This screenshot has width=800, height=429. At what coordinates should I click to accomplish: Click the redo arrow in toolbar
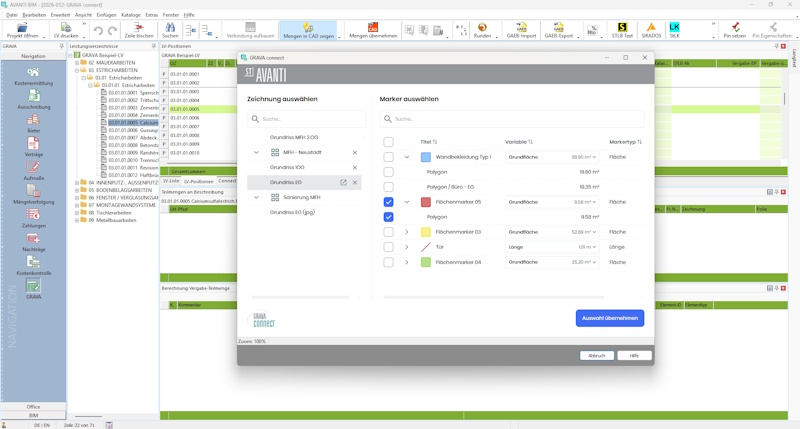pyautogui.click(x=112, y=31)
